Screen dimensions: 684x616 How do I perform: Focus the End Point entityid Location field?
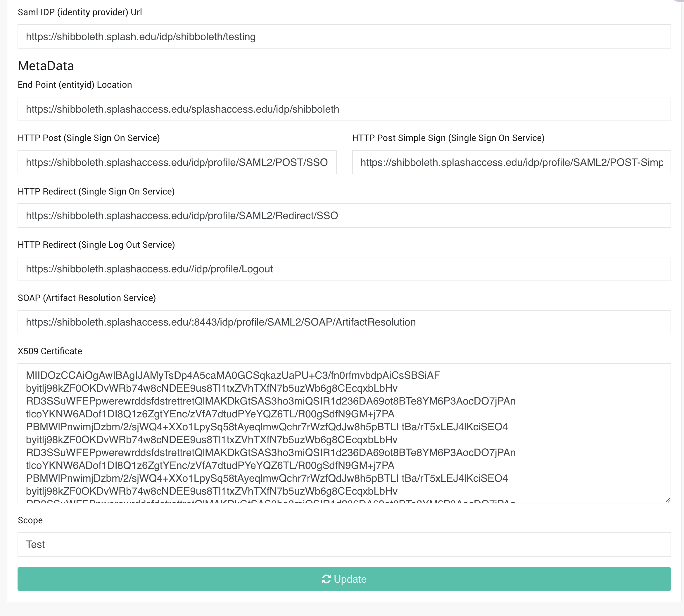click(344, 109)
